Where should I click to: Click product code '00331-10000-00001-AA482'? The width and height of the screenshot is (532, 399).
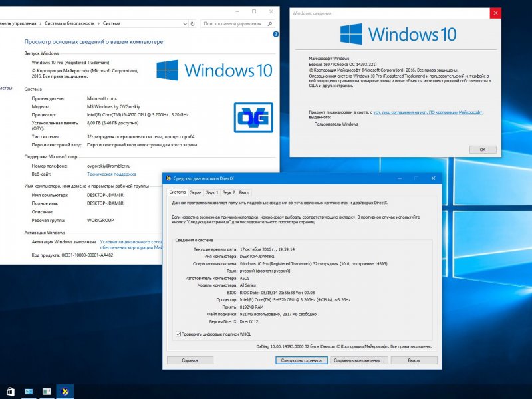point(87,255)
